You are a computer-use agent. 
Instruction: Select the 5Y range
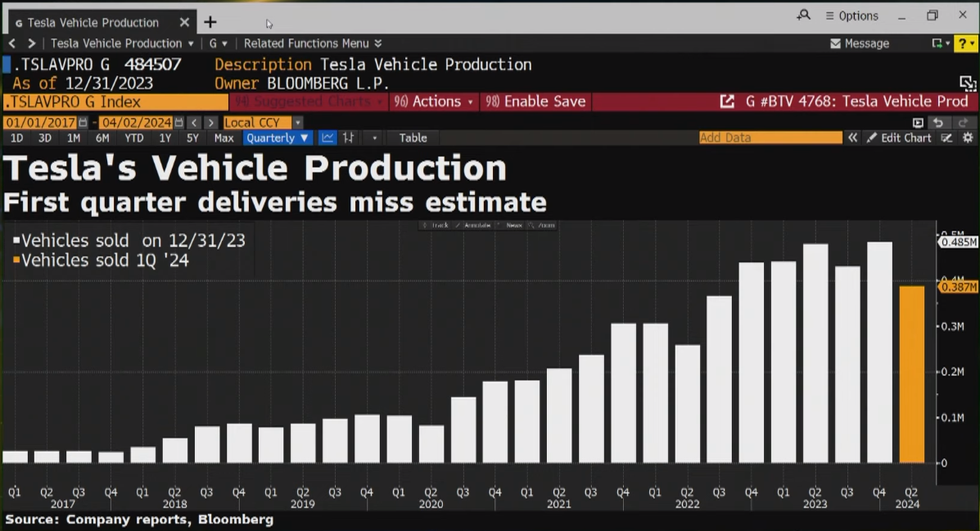click(x=192, y=138)
